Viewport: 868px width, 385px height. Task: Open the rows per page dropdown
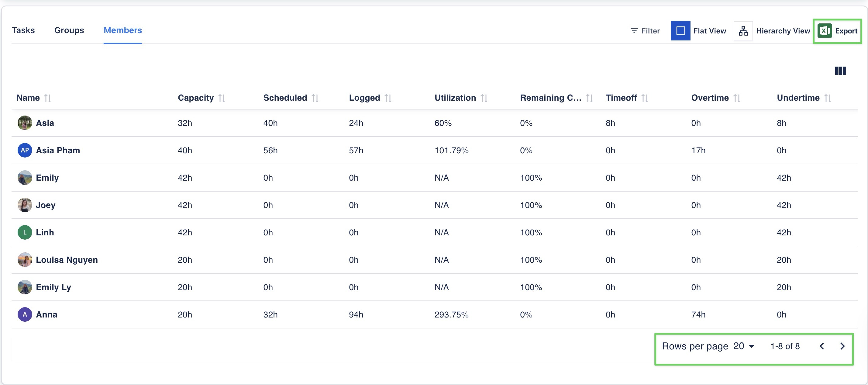click(744, 346)
